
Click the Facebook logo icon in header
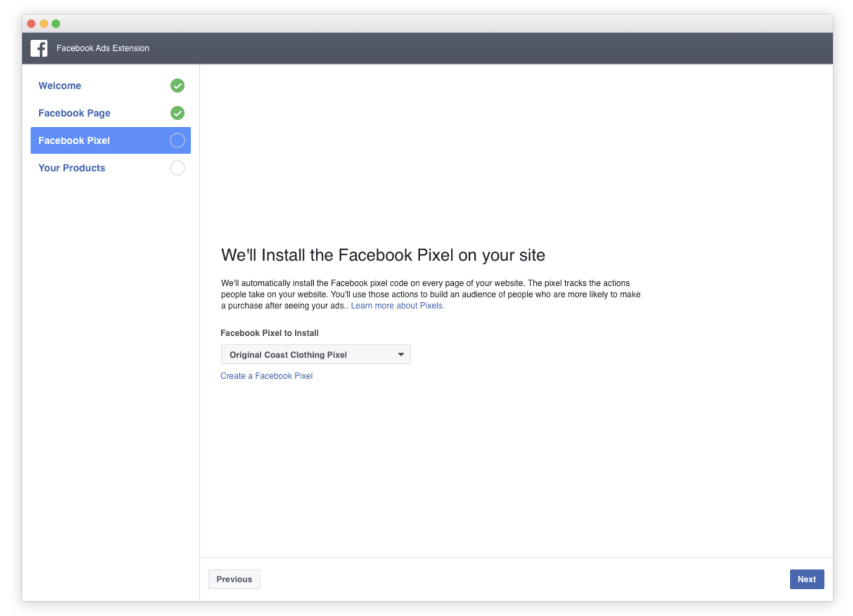[39, 48]
